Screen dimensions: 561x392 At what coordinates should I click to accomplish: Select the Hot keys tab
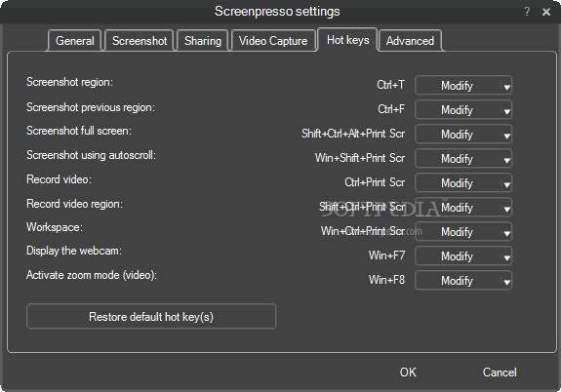pyautogui.click(x=347, y=40)
